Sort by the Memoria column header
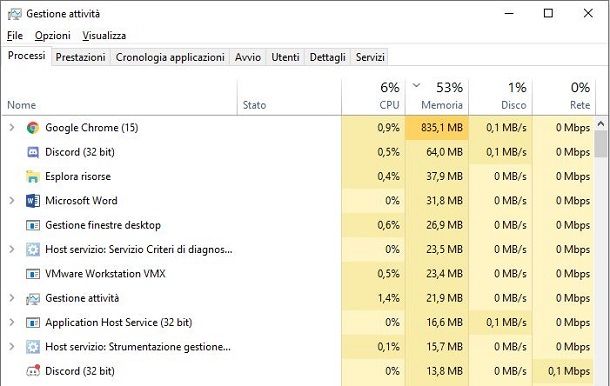Image resolution: width=610 pixels, height=386 pixels. tap(437, 97)
